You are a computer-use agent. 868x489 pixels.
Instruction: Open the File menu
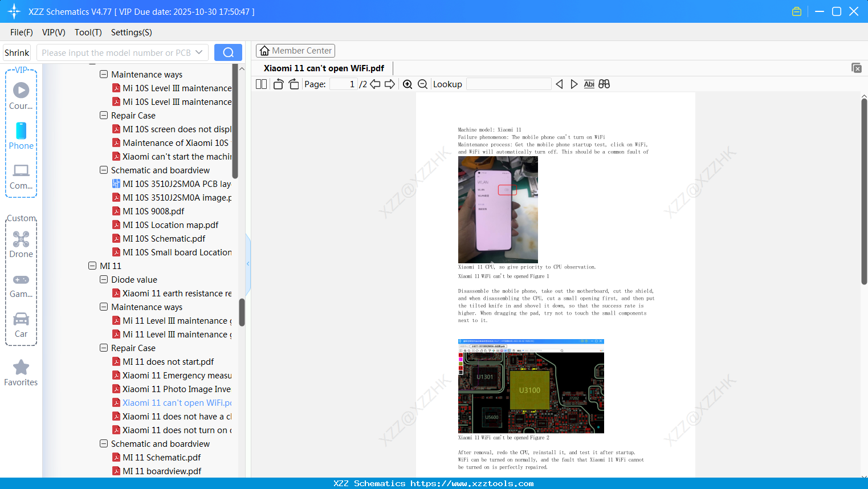22,32
